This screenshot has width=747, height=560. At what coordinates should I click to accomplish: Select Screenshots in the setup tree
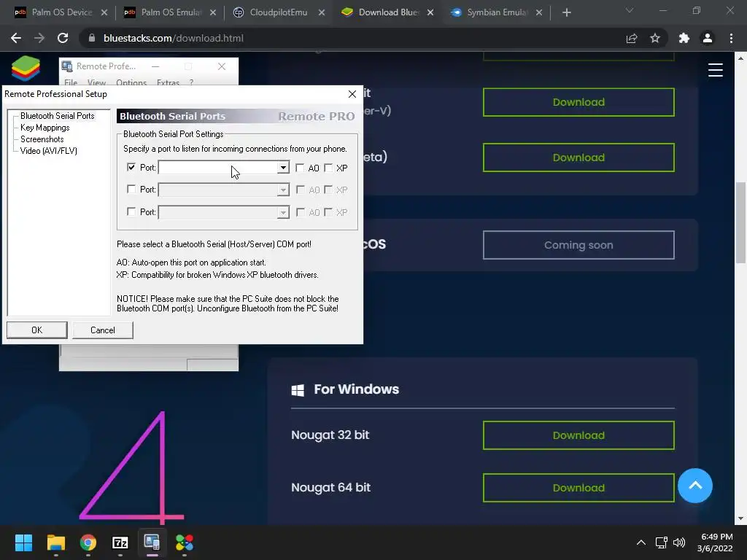click(x=42, y=139)
